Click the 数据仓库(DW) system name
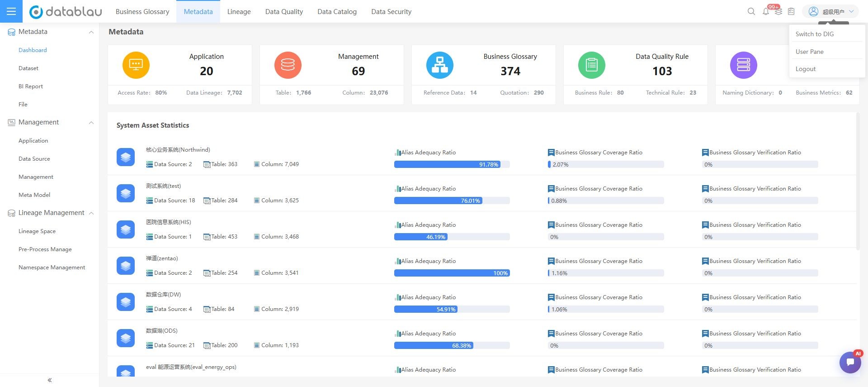 [x=163, y=295]
